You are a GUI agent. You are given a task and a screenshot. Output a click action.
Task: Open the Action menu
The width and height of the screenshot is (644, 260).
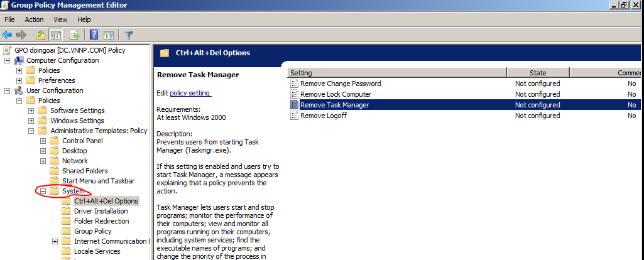click(34, 19)
